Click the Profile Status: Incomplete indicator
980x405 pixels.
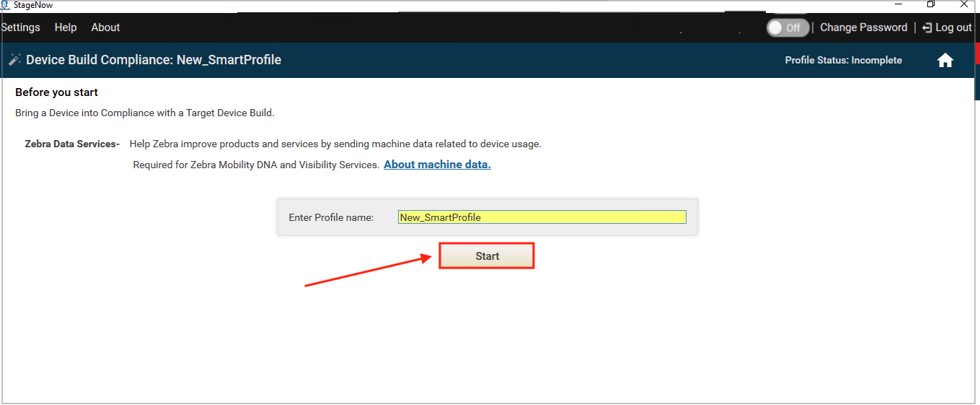(x=843, y=61)
